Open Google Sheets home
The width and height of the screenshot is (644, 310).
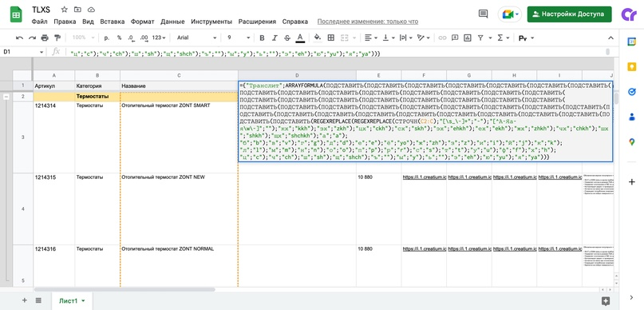16,15
